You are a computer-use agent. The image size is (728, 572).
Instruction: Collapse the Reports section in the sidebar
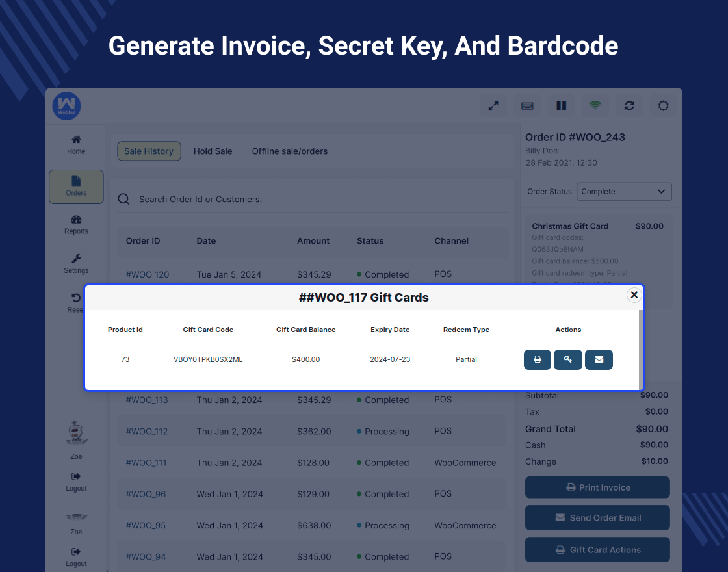click(x=76, y=225)
